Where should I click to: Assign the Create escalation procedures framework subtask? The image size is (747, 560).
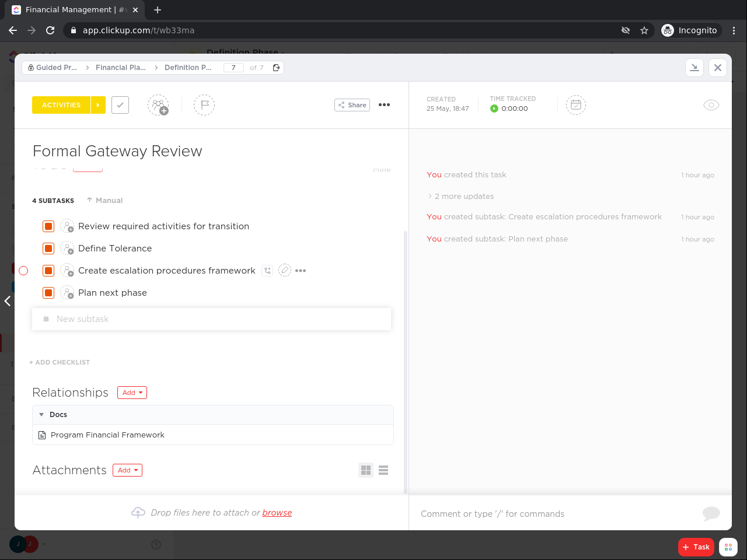[68, 271]
